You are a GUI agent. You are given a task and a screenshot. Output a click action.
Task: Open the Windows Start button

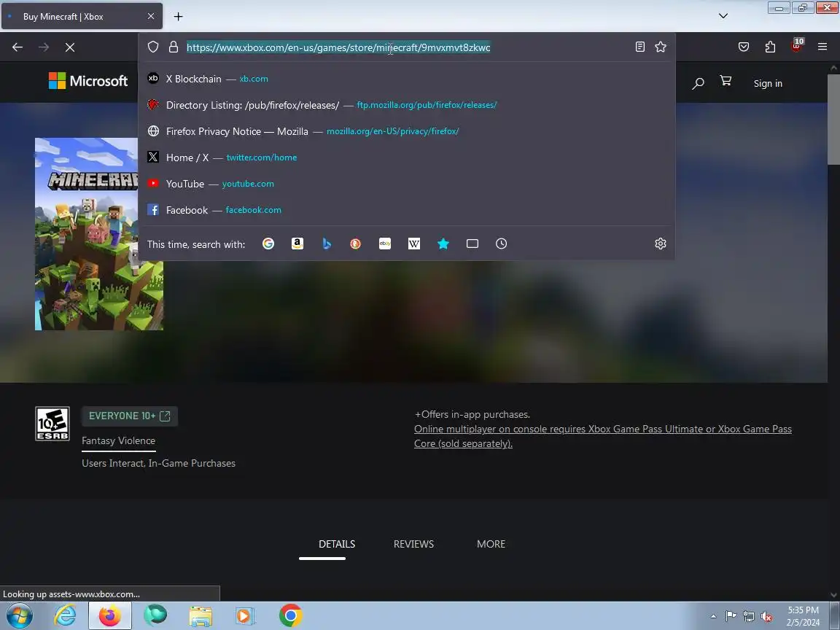tap(19, 616)
